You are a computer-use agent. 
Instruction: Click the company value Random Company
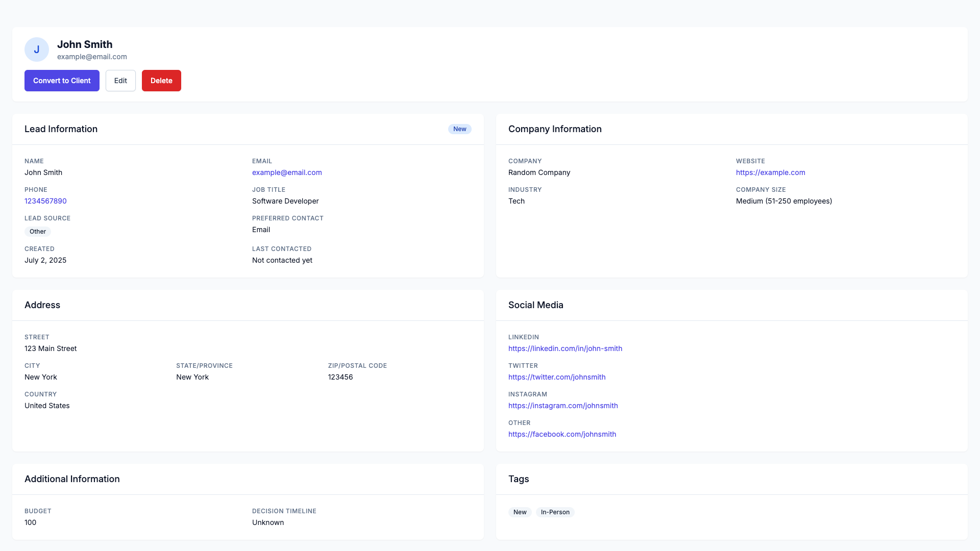pos(539,172)
